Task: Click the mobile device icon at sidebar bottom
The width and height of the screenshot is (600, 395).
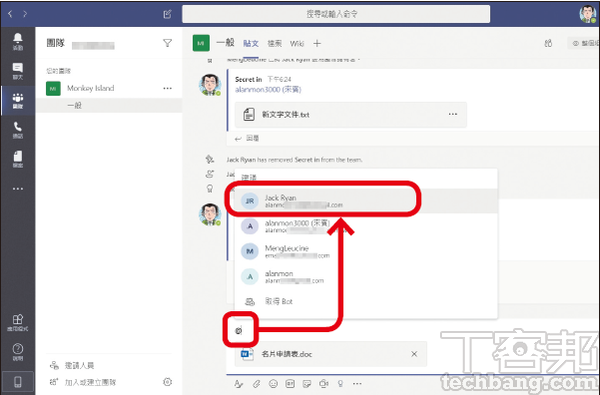Action: pyautogui.click(x=18, y=382)
